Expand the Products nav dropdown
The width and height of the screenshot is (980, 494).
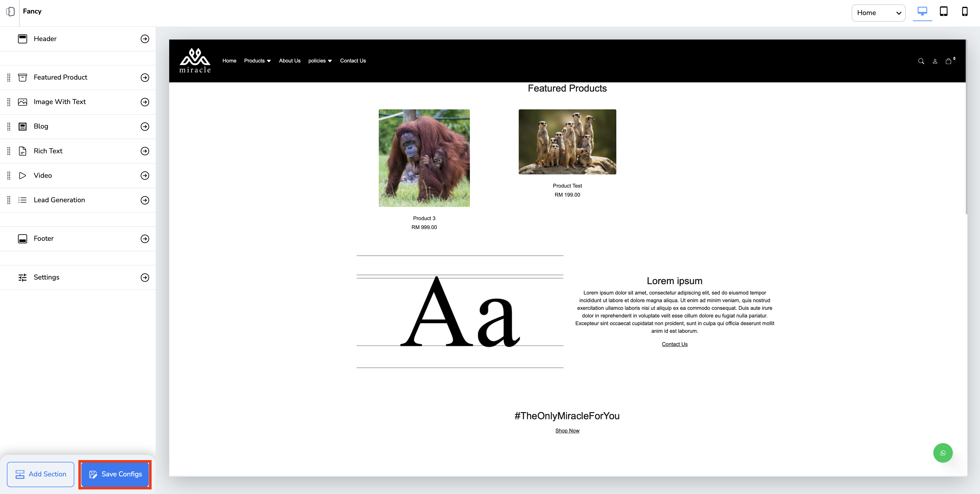[x=257, y=61]
